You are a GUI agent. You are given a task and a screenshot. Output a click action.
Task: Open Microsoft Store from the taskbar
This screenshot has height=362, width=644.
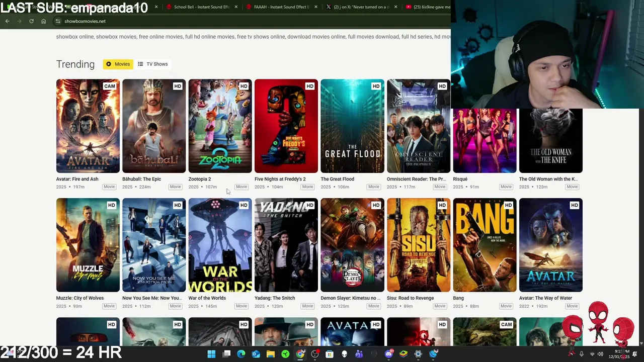pyautogui.click(x=330, y=354)
